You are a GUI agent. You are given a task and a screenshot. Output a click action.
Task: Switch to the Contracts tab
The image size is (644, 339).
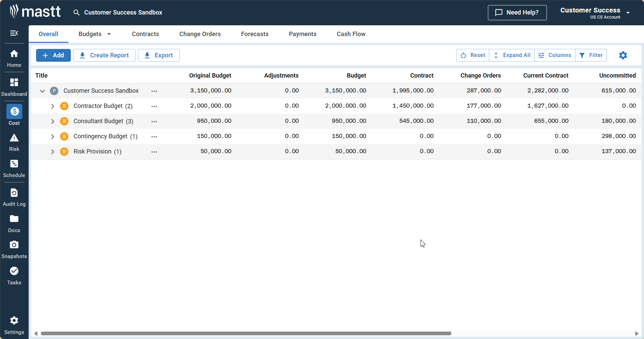(x=145, y=34)
